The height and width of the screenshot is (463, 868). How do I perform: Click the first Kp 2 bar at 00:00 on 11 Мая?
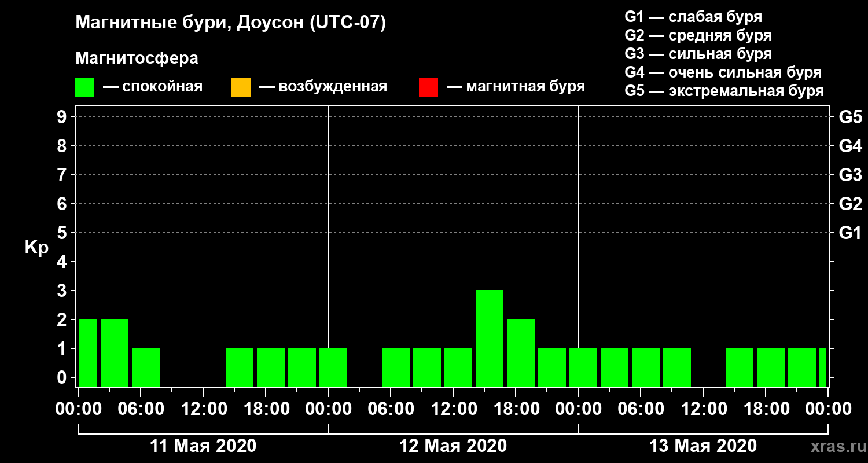point(88,352)
